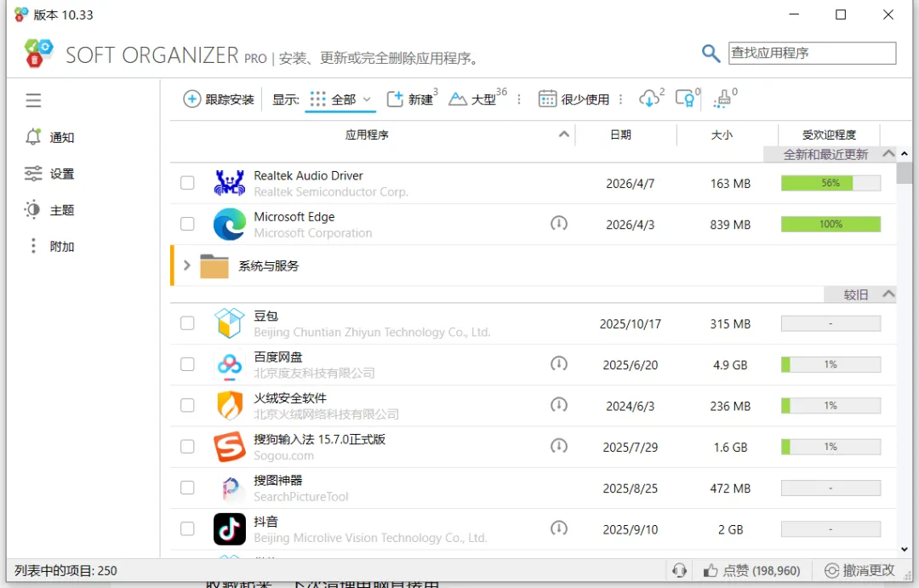
Task: Open support headset icon in status bar
Action: tap(679, 570)
